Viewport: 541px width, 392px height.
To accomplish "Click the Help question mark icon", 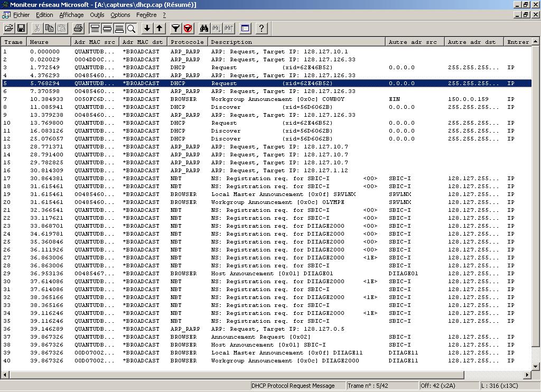I will (x=262, y=29).
